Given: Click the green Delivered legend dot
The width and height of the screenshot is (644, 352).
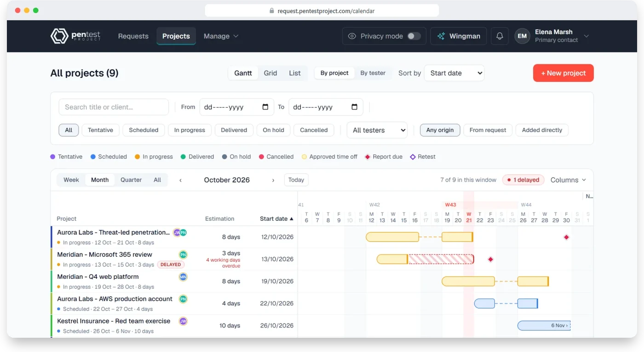Looking at the screenshot, I should tap(183, 157).
